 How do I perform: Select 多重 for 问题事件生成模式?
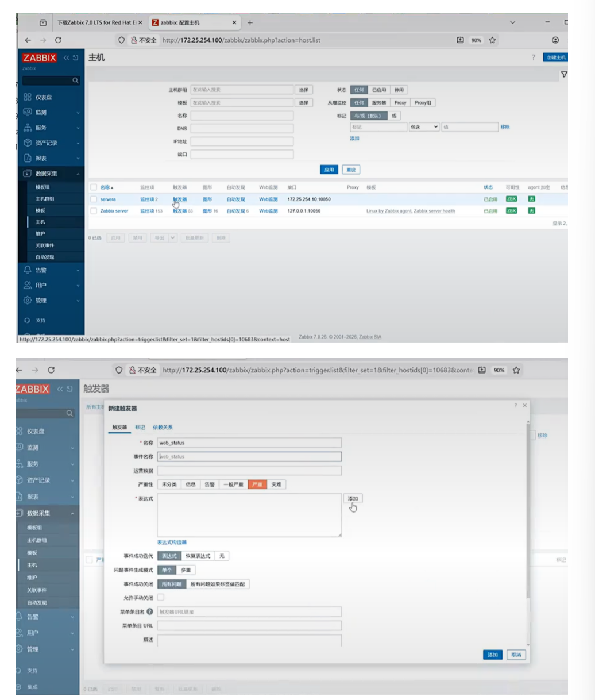[186, 570]
